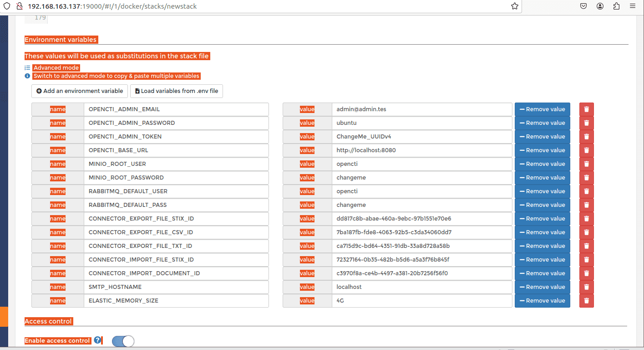Delete the OPENCTI_ADMIN_TOKEN variable with trash icon

586,137
